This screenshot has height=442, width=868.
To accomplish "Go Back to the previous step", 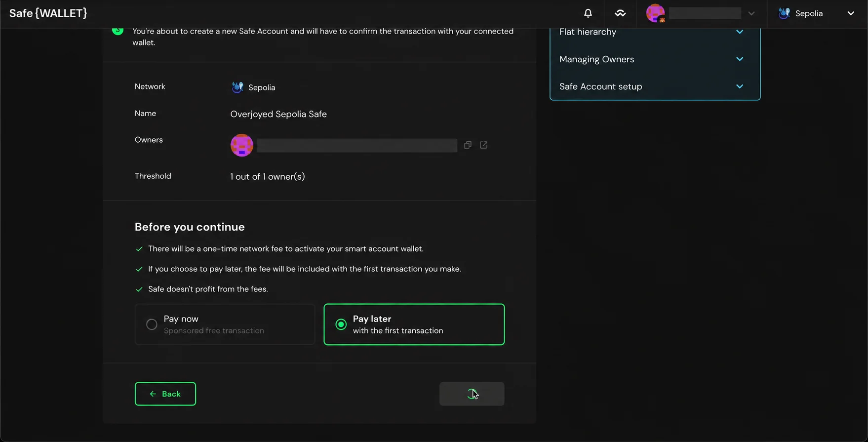I will [165, 394].
